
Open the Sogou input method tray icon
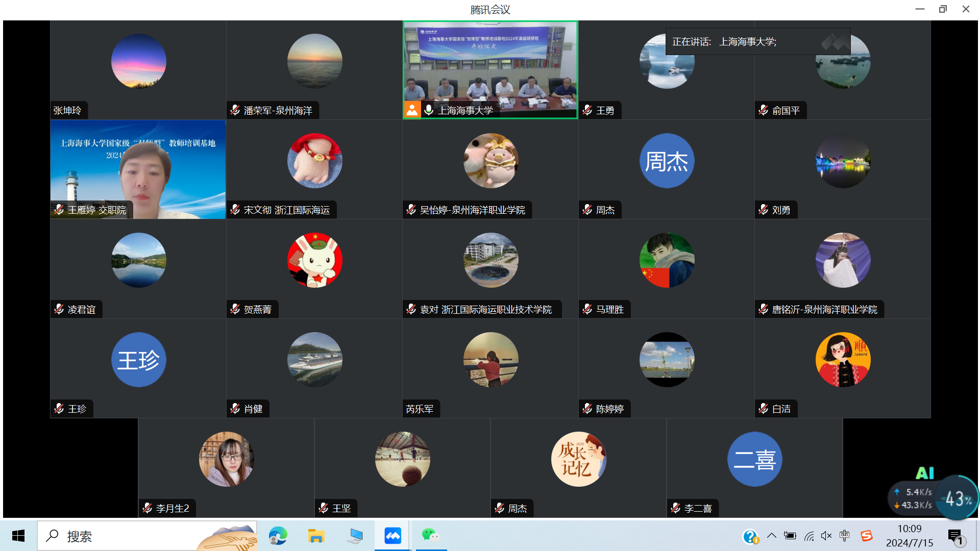[866, 536]
